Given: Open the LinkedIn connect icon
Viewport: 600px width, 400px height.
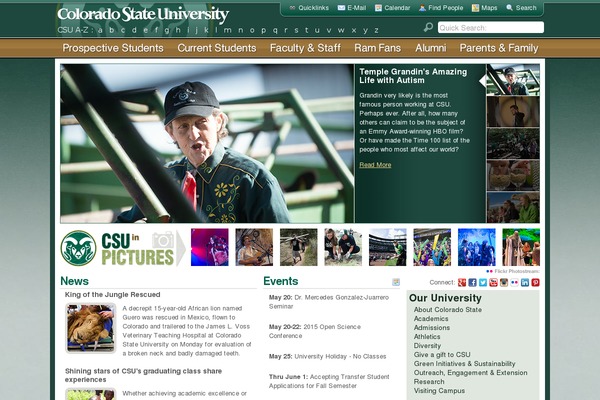Looking at the screenshot, I should (x=525, y=282).
